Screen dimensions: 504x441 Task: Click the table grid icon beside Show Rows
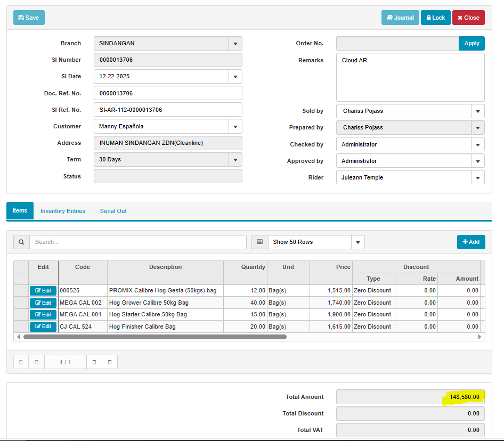(260, 242)
